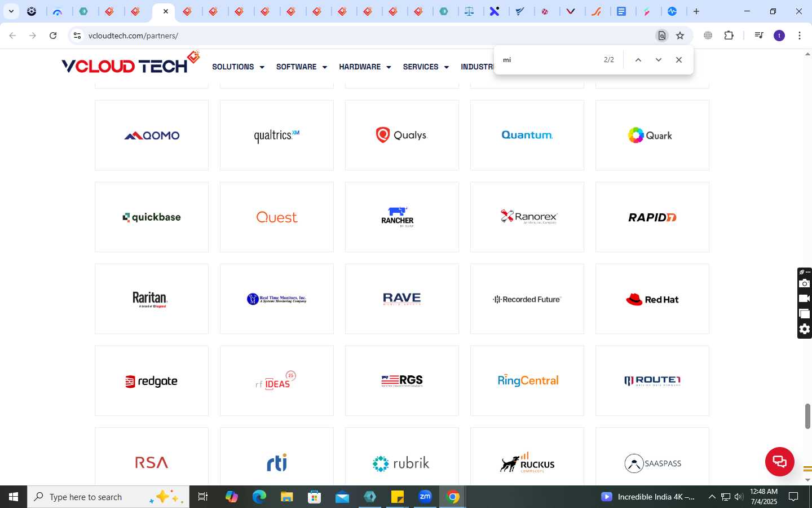Expand the SOLUTIONS dropdown menu
The height and width of the screenshot is (508, 812).
tap(238, 67)
